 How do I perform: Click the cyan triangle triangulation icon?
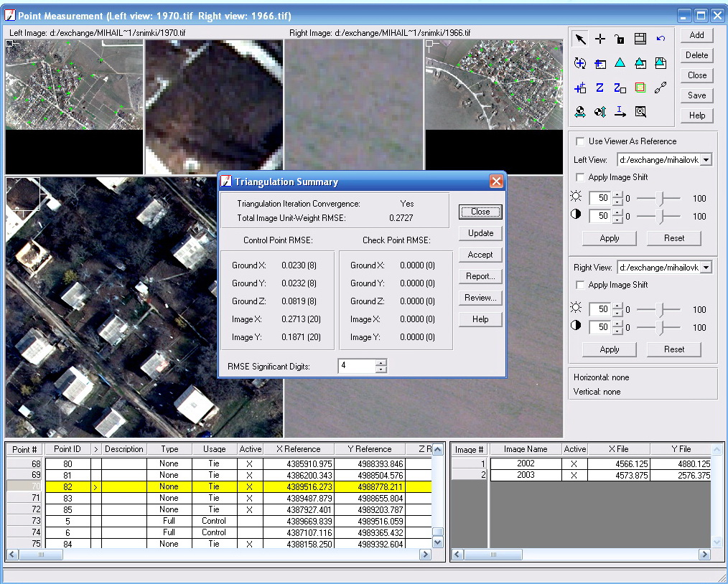pos(620,63)
